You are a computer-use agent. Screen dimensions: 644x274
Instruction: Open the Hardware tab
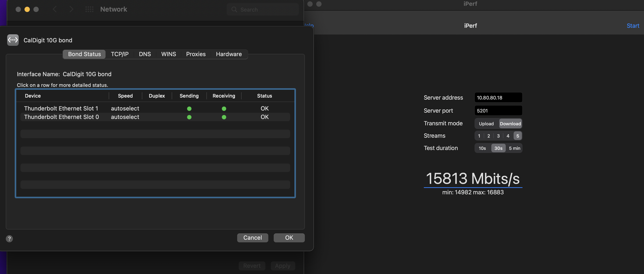pyautogui.click(x=228, y=54)
